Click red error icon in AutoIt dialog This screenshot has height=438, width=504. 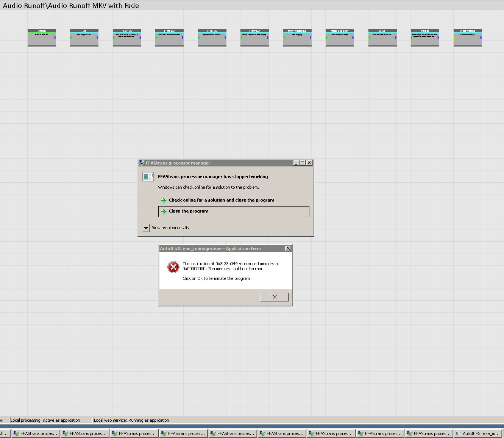pyautogui.click(x=173, y=267)
